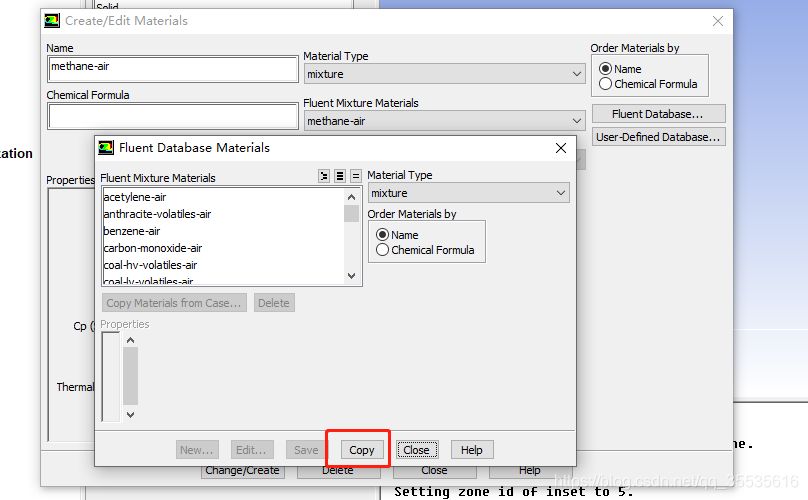This screenshot has width=808, height=500.
Task: Open Material Type dropdown in Create/Edit Materials
Action: [444, 74]
